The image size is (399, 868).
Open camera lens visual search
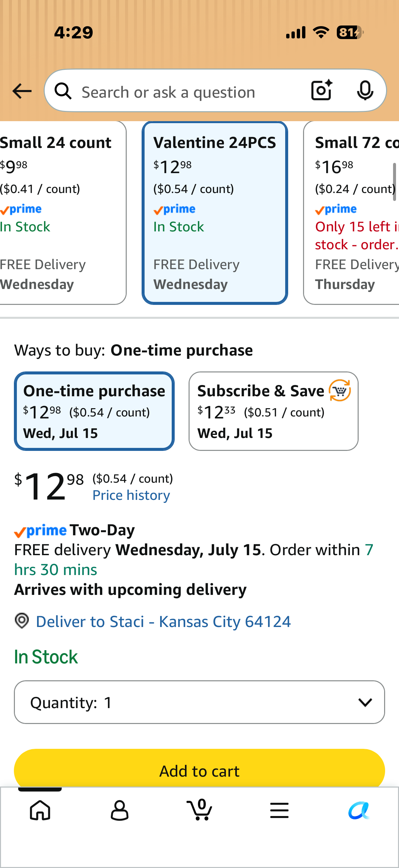click(322, 90)
